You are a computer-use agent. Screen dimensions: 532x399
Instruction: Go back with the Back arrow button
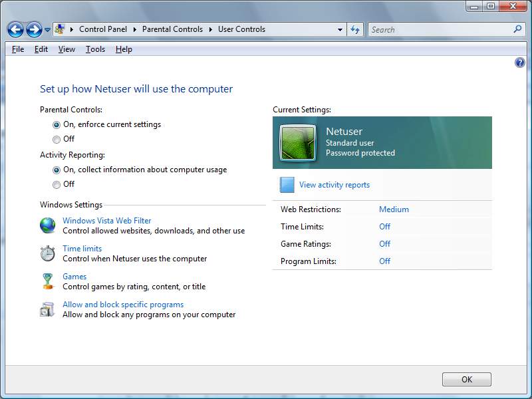(15, 29)
